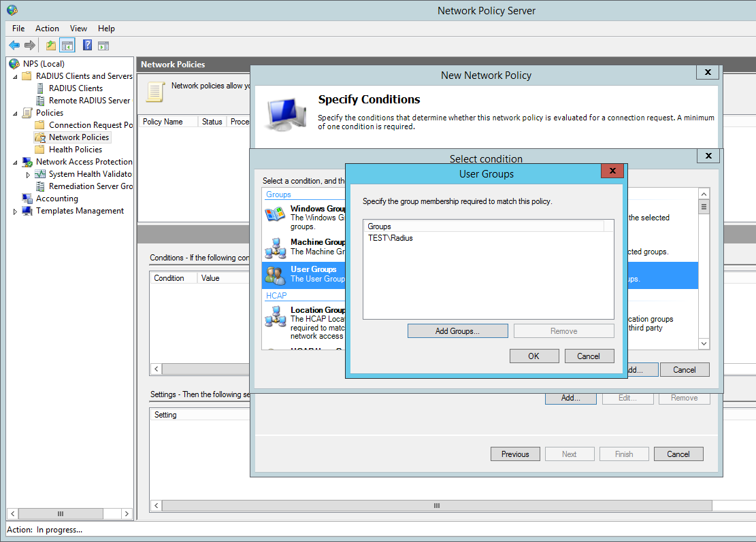Collapse the RADIUS Clients and Servers node
This screenshot has width=756, height=542.
[x=15, y=77]
